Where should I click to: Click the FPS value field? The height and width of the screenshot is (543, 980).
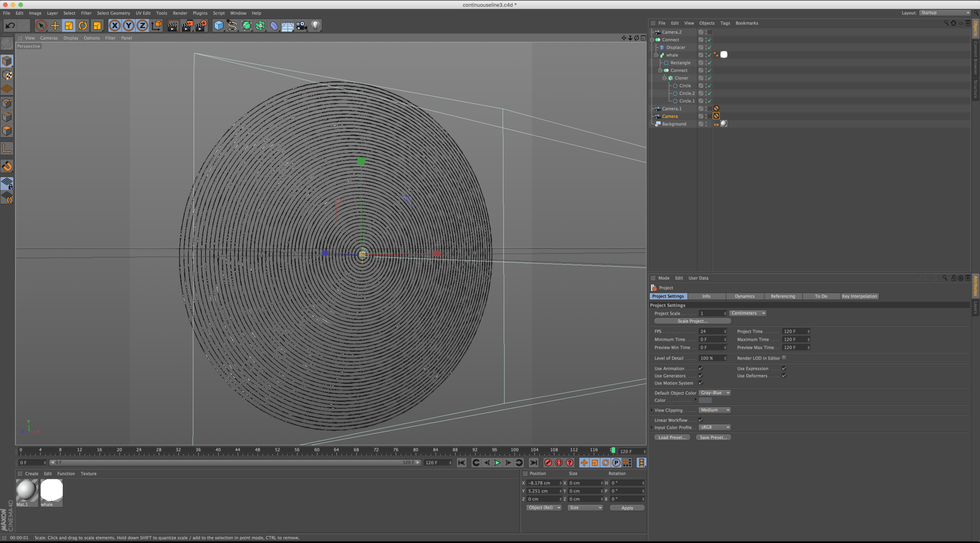[711, 331]
